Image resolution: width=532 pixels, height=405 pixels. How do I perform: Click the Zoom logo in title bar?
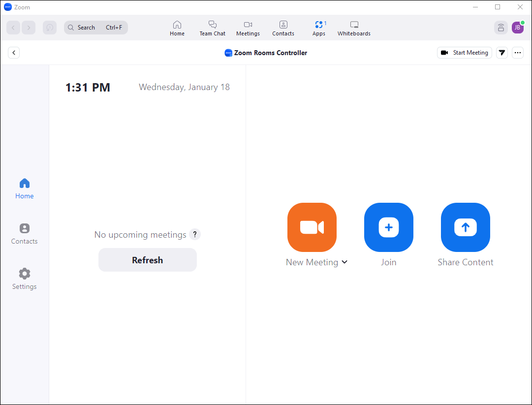click(7, 7)
